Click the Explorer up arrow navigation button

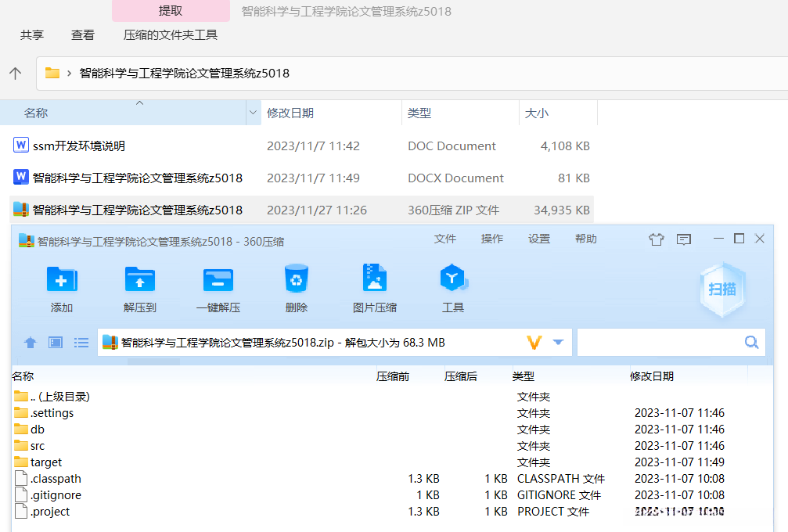(15, 74)
